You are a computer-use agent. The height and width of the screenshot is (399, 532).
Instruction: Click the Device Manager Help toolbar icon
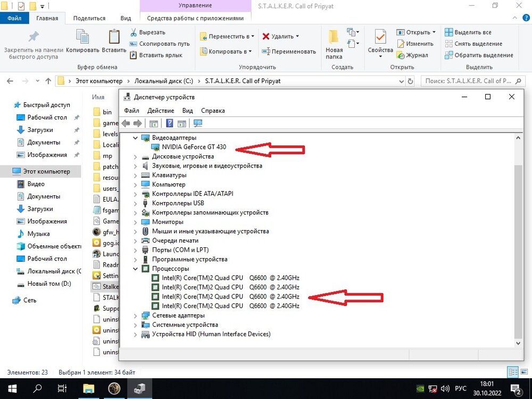170,123
